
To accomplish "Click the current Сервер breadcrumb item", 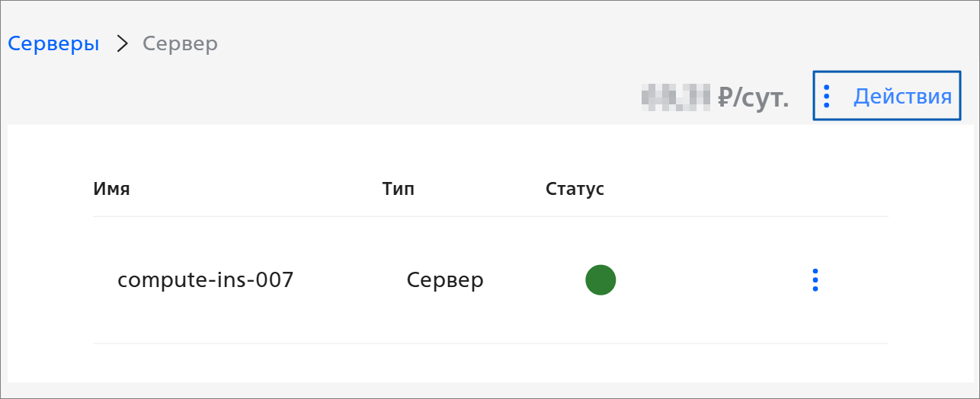I will [181, 43].
